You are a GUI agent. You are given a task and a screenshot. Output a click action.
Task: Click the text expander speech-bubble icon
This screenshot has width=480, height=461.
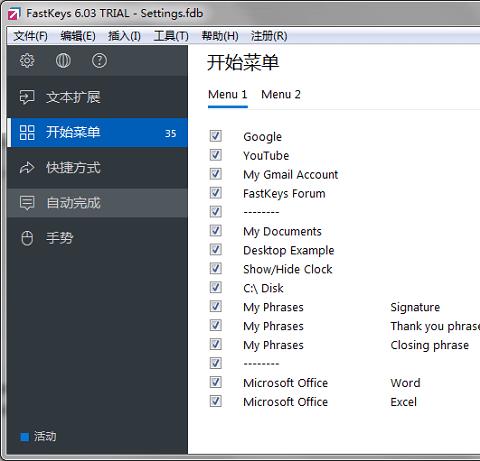[x=27, y=97]
